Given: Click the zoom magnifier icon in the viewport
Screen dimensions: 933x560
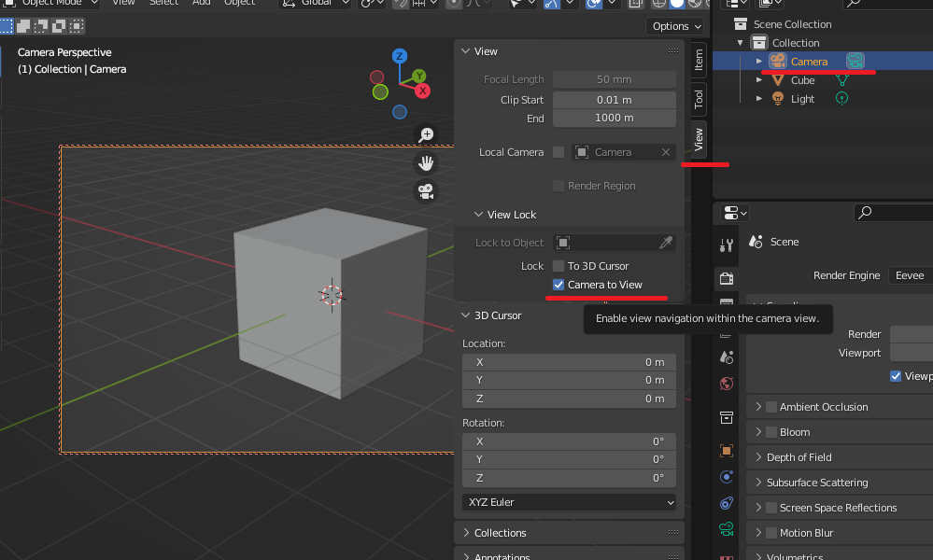Looking at the screenshot, I should (426, 135).
